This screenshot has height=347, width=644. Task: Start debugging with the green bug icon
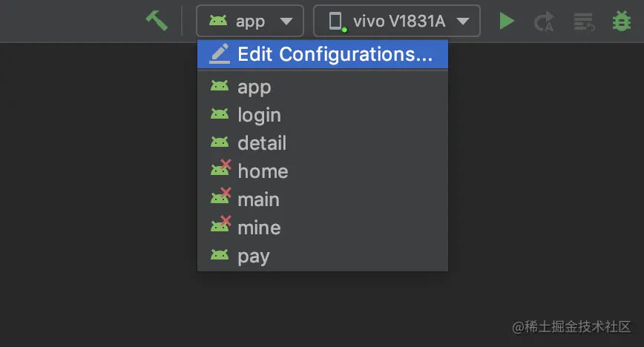coord(622,21)
